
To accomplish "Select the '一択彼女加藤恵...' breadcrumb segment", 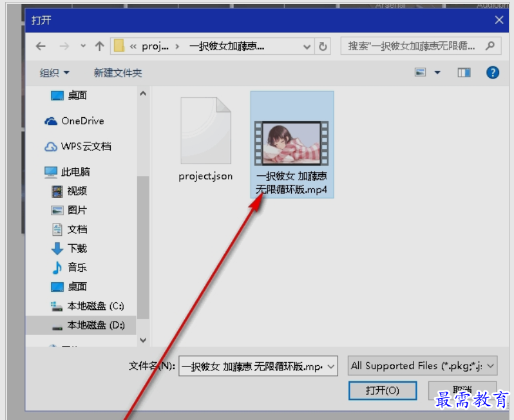I will coord(227,46).
